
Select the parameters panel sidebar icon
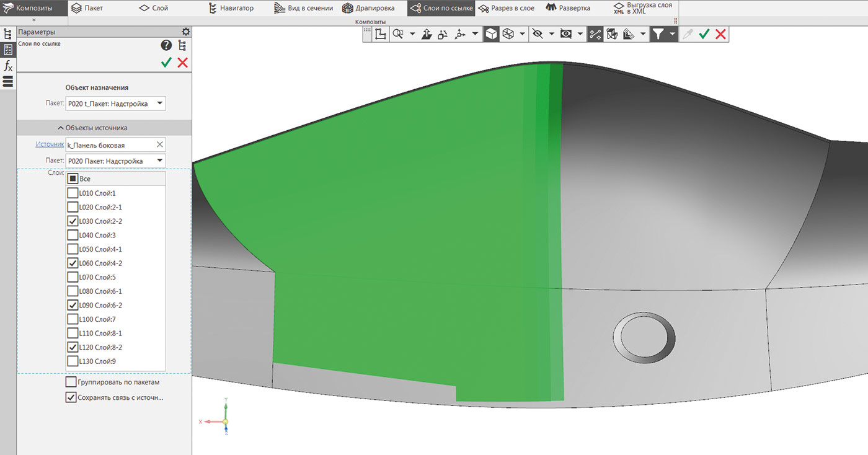pos(8,50)
